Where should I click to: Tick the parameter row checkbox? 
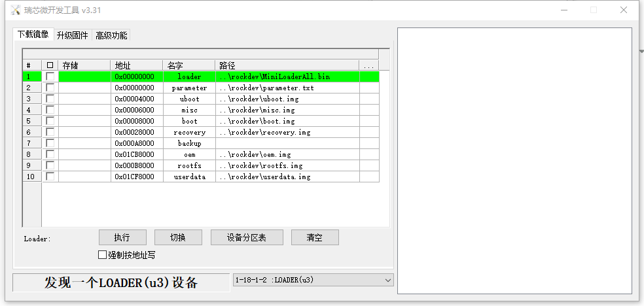[x=50, y=88]
